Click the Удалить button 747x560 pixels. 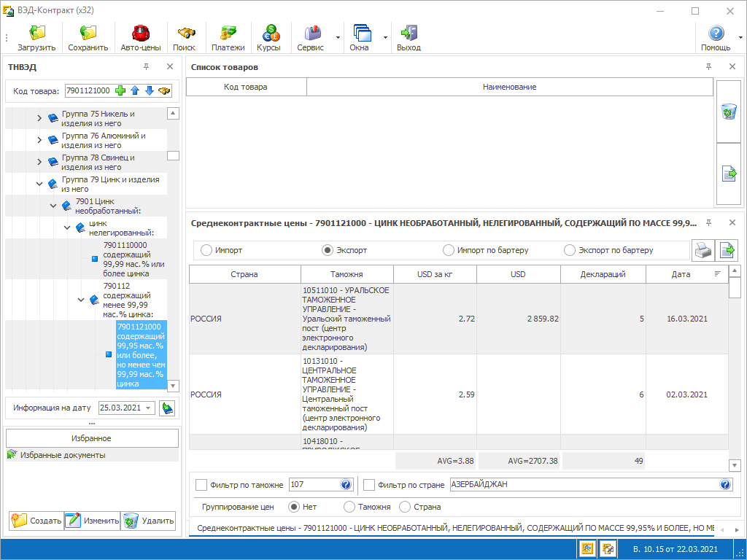148,521
